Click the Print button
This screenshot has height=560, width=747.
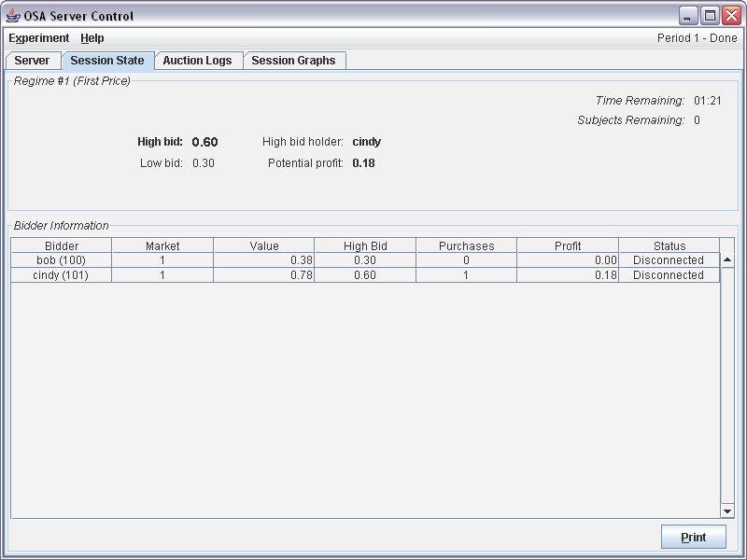[693, 538]
